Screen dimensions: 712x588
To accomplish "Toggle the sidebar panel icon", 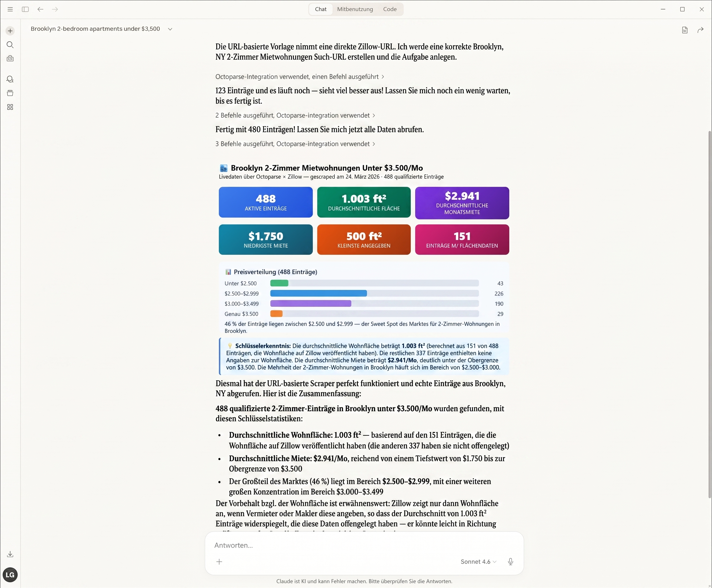I will tap(25, 9).
